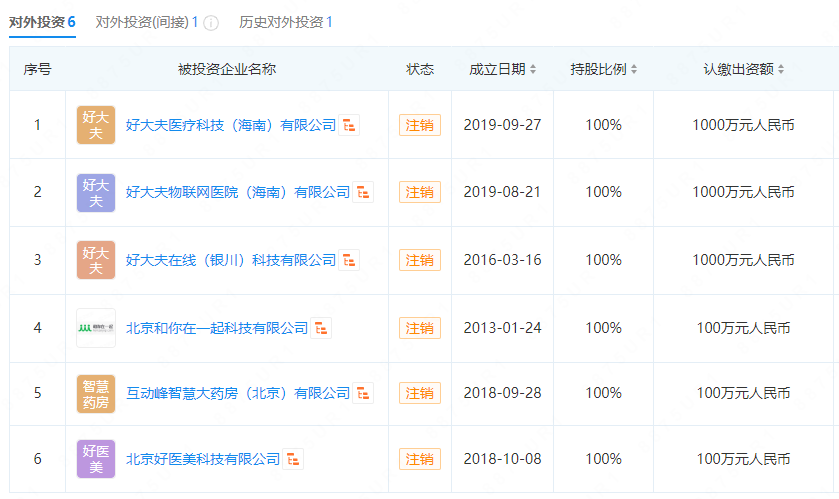Open 互动峰智慧大药房（北京）有限公司 company link
Viewport: 839px width, 499px height.
click(238, 393)
